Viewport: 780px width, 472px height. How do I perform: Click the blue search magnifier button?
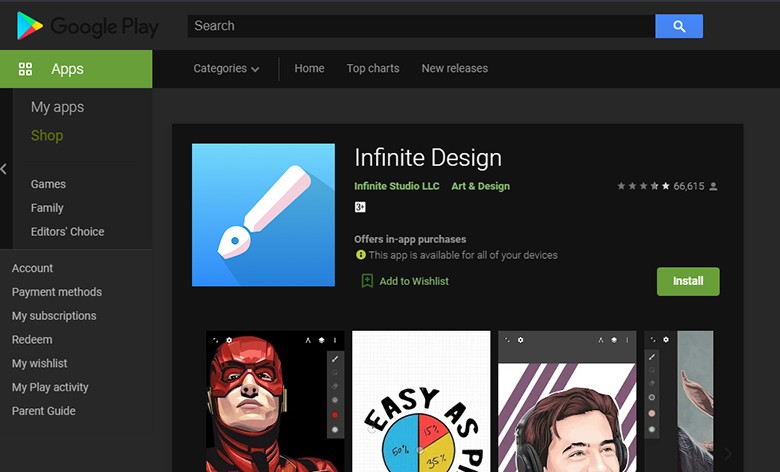coord(679,26)
